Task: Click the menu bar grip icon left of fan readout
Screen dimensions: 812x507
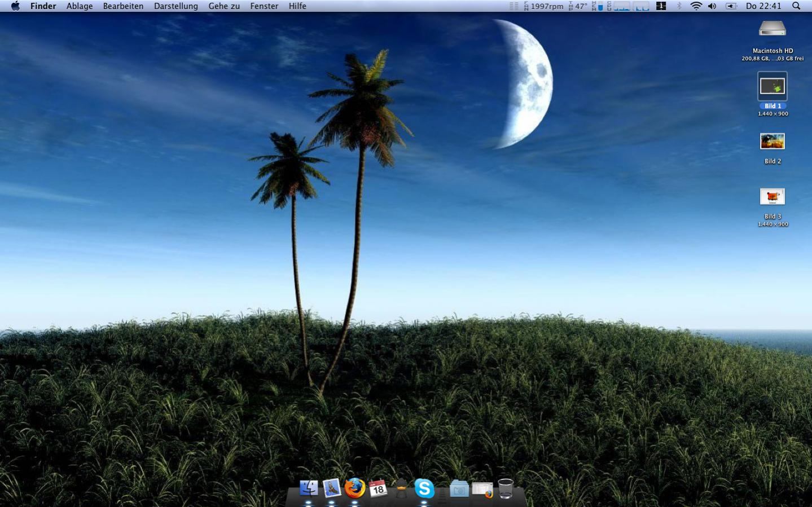Action: (513, 6)
